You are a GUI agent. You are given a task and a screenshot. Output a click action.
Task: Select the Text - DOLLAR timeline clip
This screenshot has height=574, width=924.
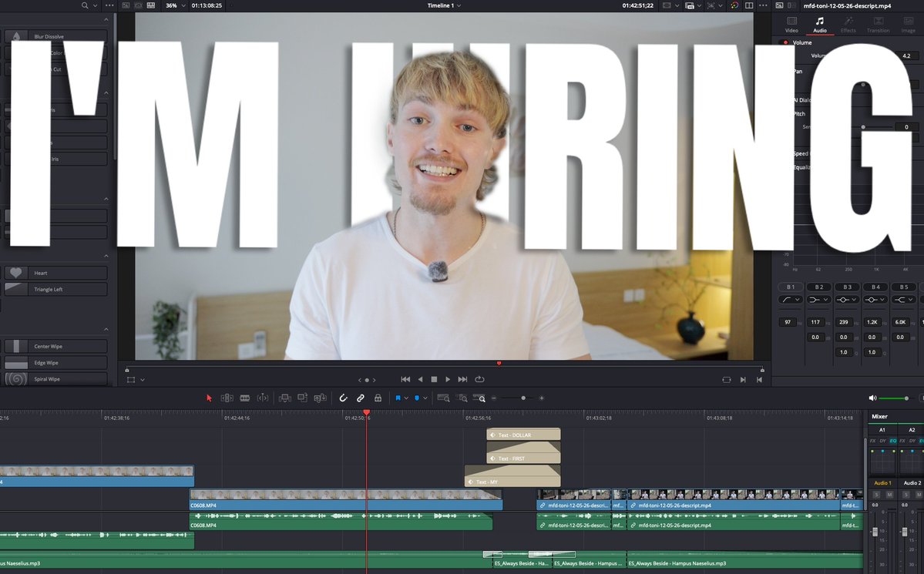pyautogui.click(x=523, y=435)
